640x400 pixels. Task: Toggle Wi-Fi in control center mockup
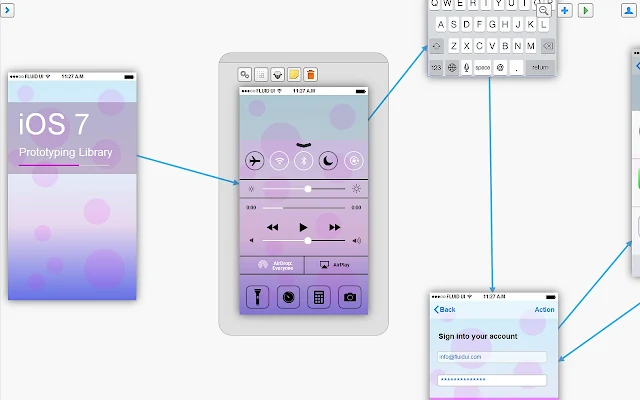tap(279, 161)
